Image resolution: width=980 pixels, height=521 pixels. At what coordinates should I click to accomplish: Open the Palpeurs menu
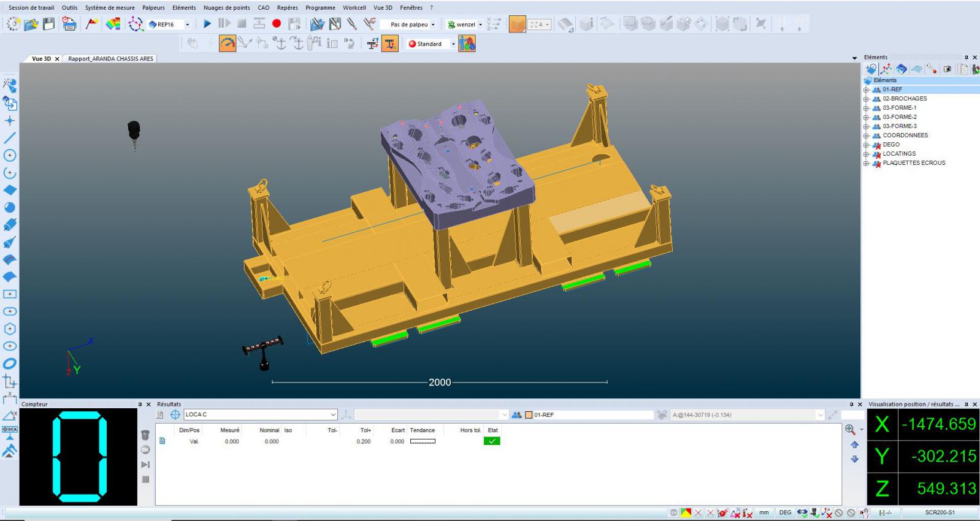click(x=153, y=8)
